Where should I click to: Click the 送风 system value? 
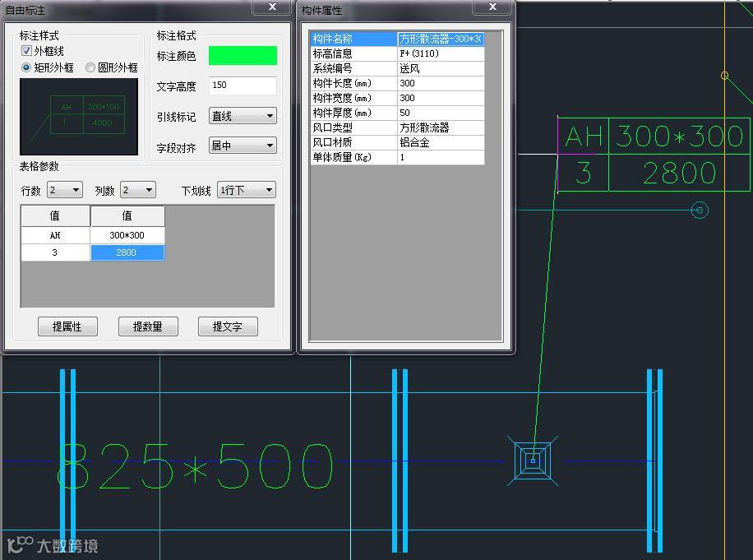(x=441, y=69)
